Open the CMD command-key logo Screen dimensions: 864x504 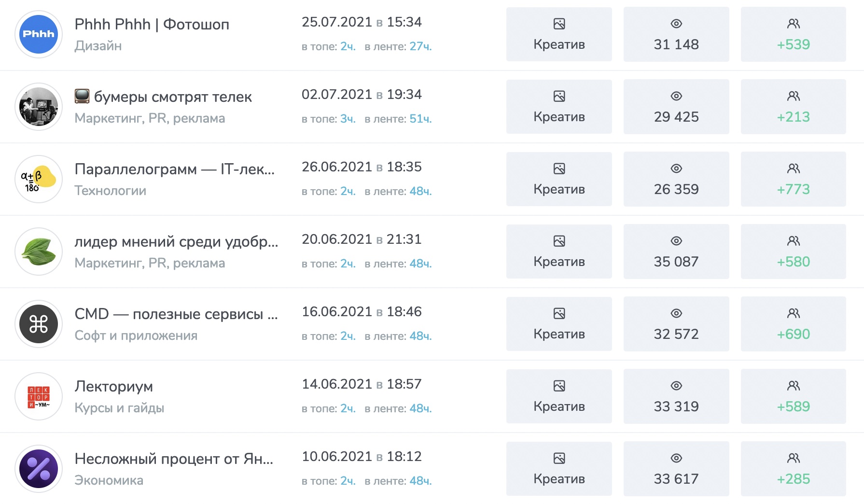pos(39,324)
